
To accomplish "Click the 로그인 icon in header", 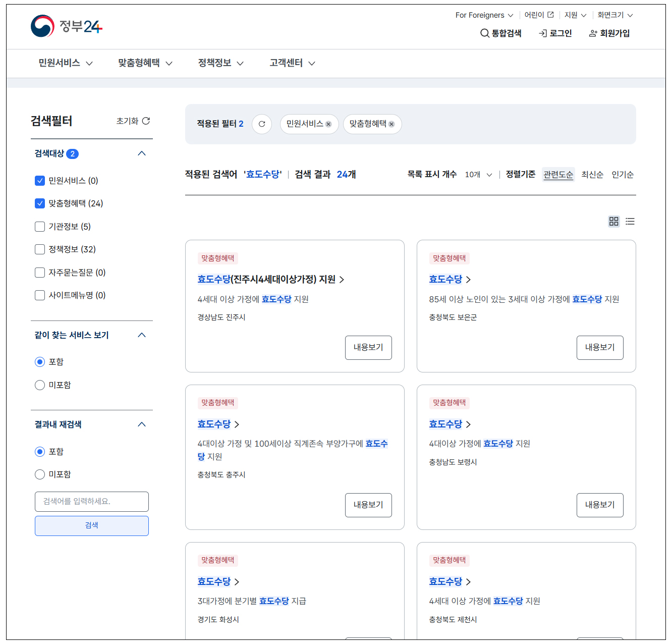I will (543, 33).
